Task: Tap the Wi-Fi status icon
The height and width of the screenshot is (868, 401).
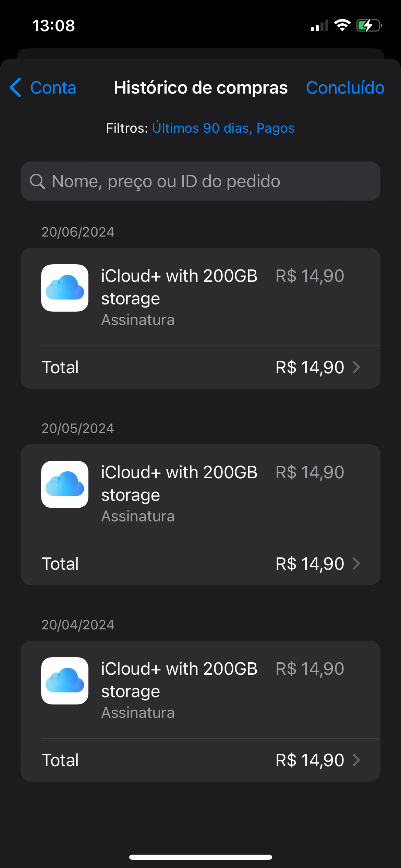Action: click(342, 25)
